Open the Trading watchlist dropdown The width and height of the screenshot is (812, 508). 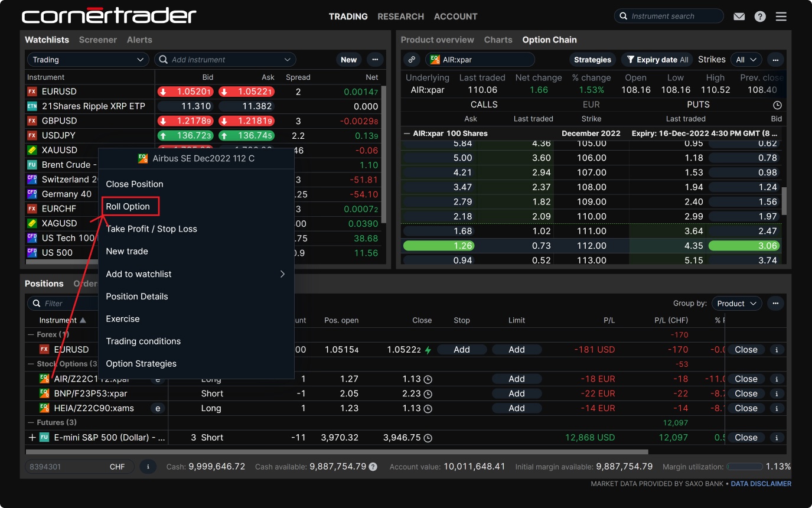coord(87,60)
